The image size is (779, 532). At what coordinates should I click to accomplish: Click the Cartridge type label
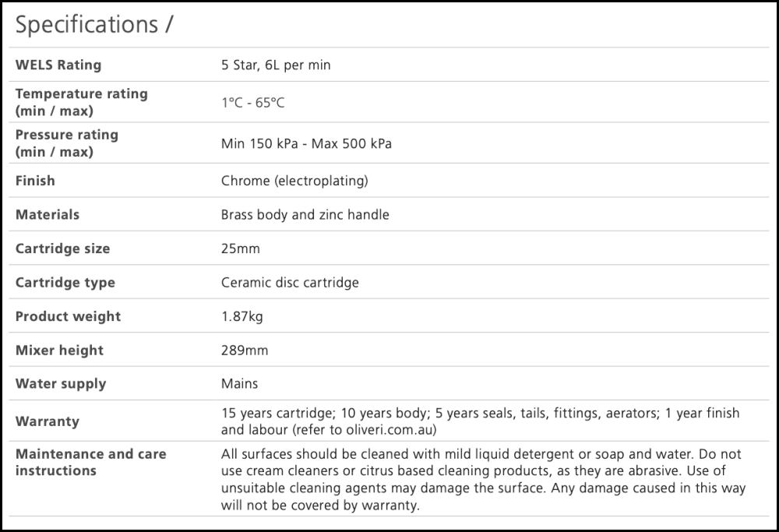[x=65, y=283]
